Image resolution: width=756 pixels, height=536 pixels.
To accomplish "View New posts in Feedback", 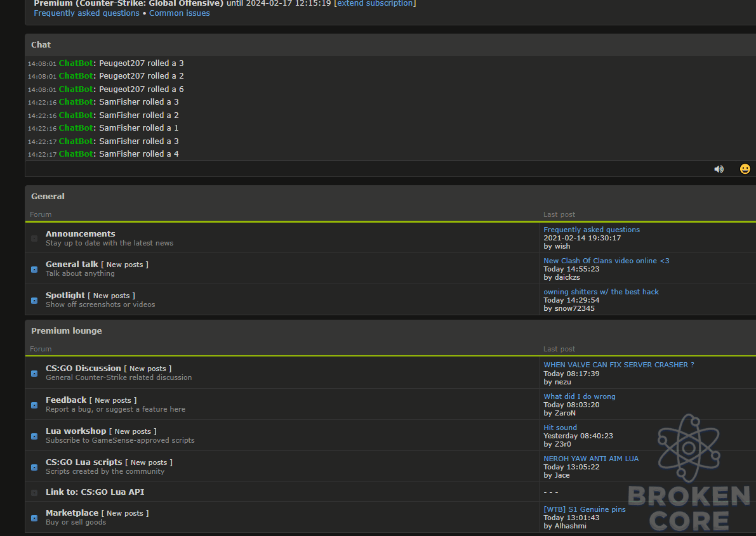I will pos(113,400).
